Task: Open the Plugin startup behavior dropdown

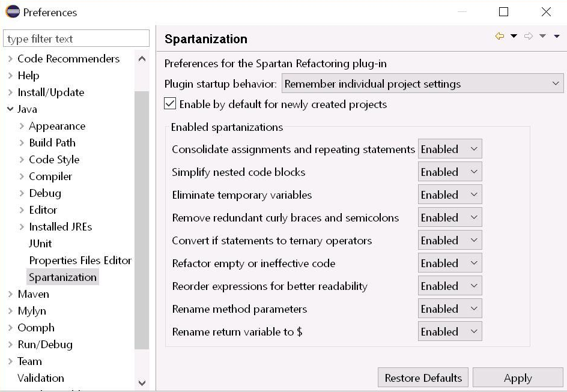Action: (422, 84)
